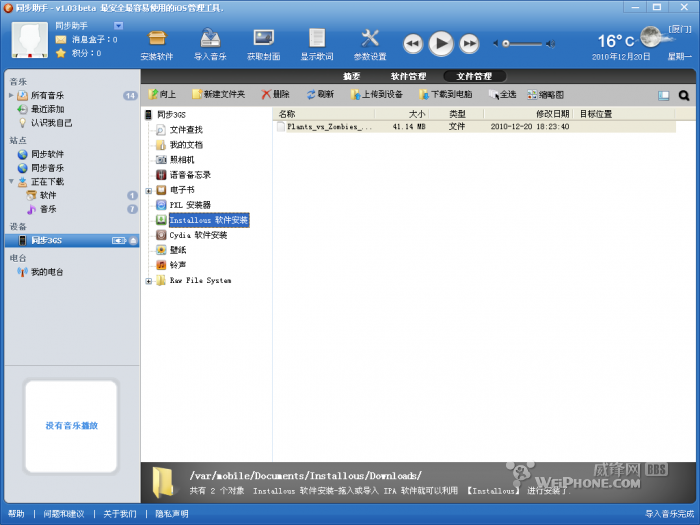
Task: Click the 显示歌词 show lyrics icon
Action: [x=317, y=45]
